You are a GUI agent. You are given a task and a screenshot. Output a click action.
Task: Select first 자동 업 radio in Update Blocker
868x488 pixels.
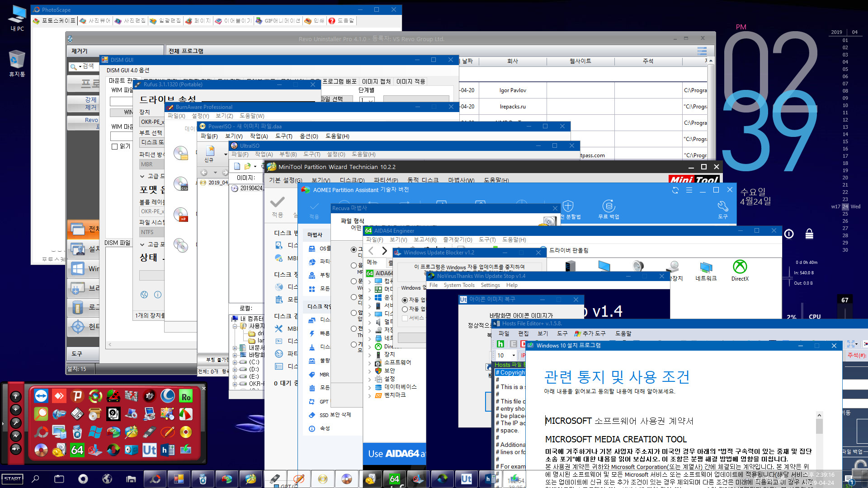pyautogui.click(x=405, y=300)
